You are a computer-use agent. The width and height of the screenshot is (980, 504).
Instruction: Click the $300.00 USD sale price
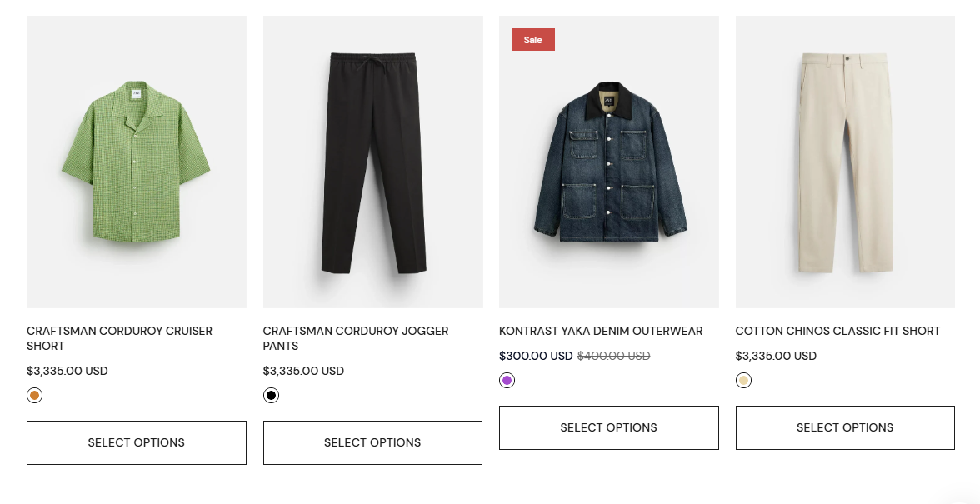pyautogui.click(x=536, y=356)
